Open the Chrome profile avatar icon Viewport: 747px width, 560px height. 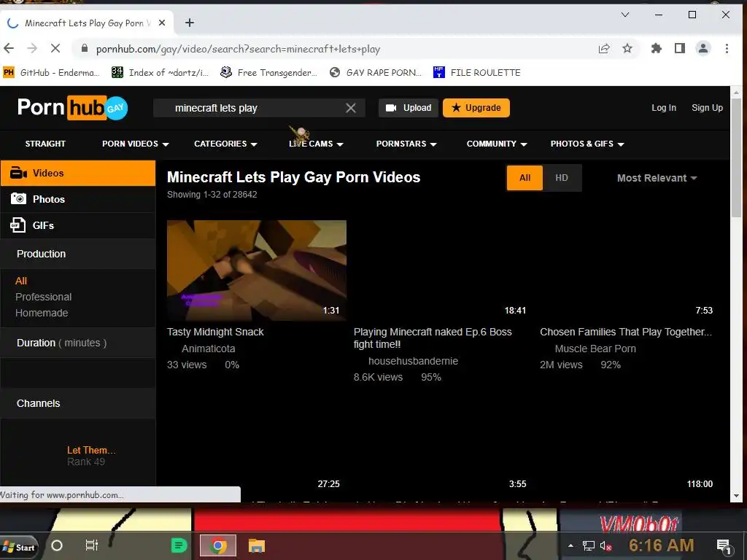703,48
